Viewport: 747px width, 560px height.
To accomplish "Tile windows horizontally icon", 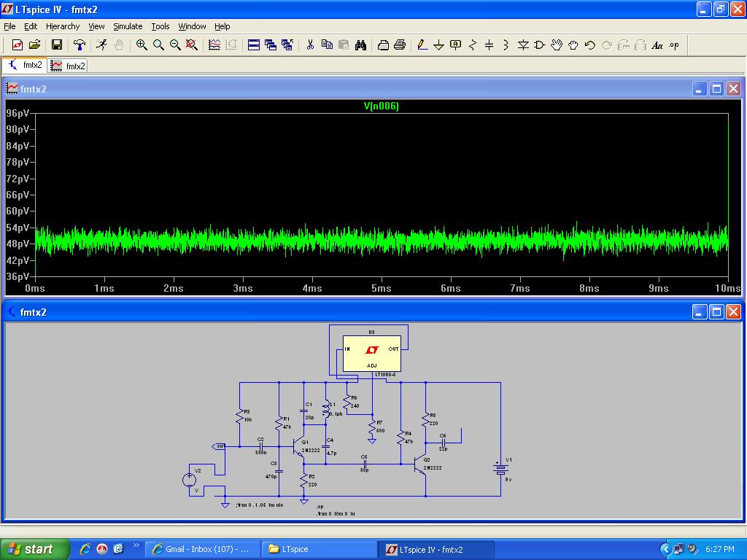I will 253,44.
